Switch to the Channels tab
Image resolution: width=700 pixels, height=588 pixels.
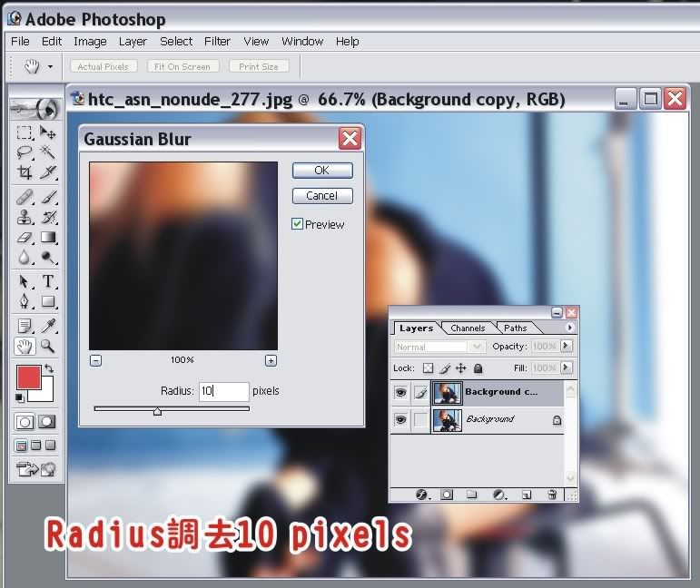tap(468, 328)
